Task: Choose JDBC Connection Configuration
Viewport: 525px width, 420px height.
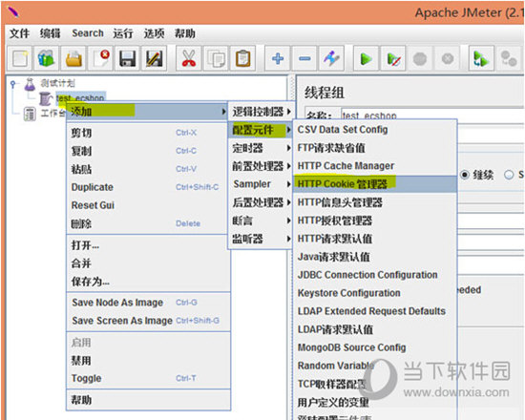Action: 375,275
